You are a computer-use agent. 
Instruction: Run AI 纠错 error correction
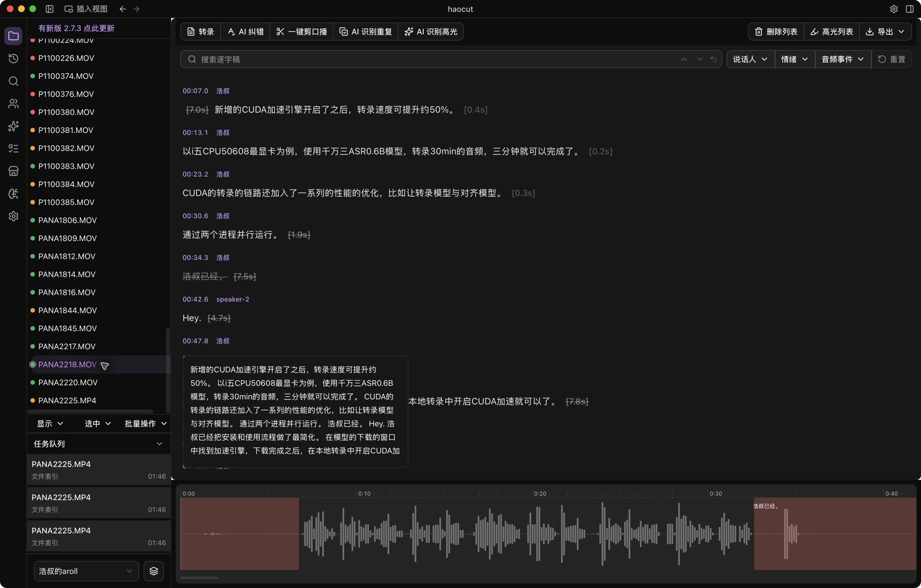(246, 32)
